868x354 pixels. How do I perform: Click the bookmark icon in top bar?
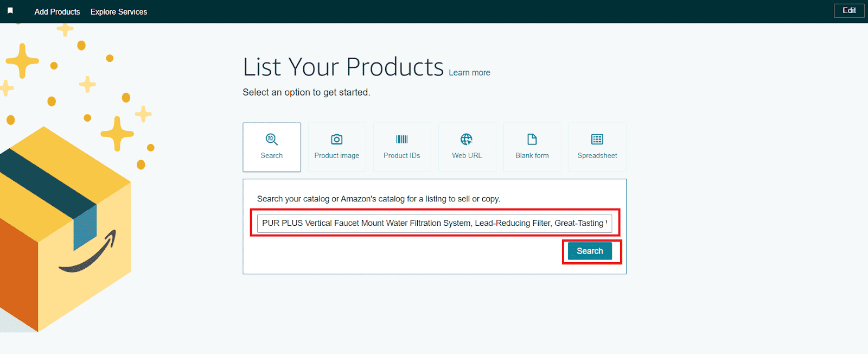tap(10, 11)
